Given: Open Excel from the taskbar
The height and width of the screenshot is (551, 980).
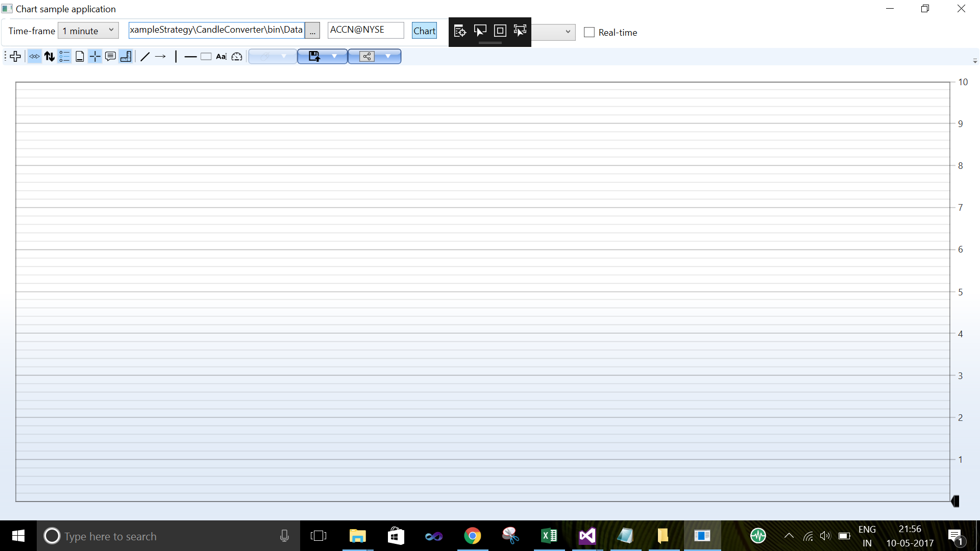Looking at the screenshot, I should 549,536.
